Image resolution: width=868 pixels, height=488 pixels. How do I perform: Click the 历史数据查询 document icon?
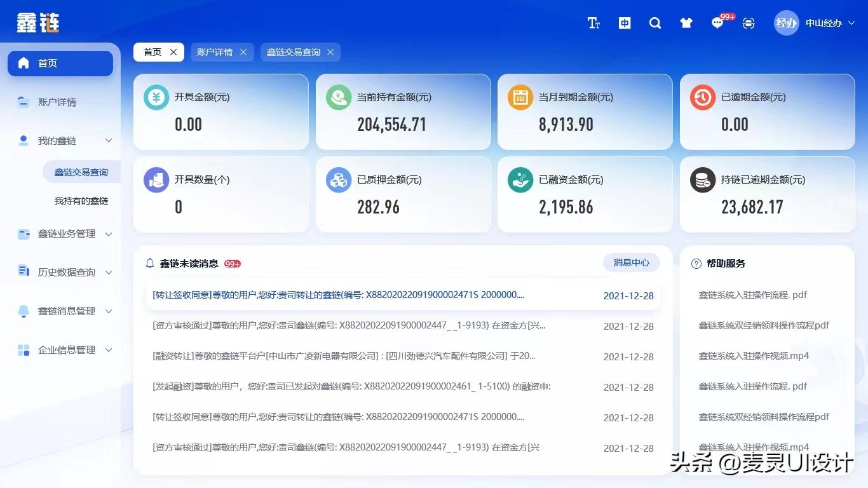coord(24,271)
